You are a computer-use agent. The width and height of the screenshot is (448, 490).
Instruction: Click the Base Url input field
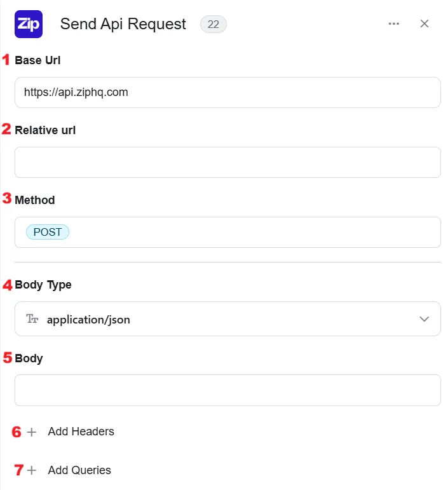pos(227,93)
